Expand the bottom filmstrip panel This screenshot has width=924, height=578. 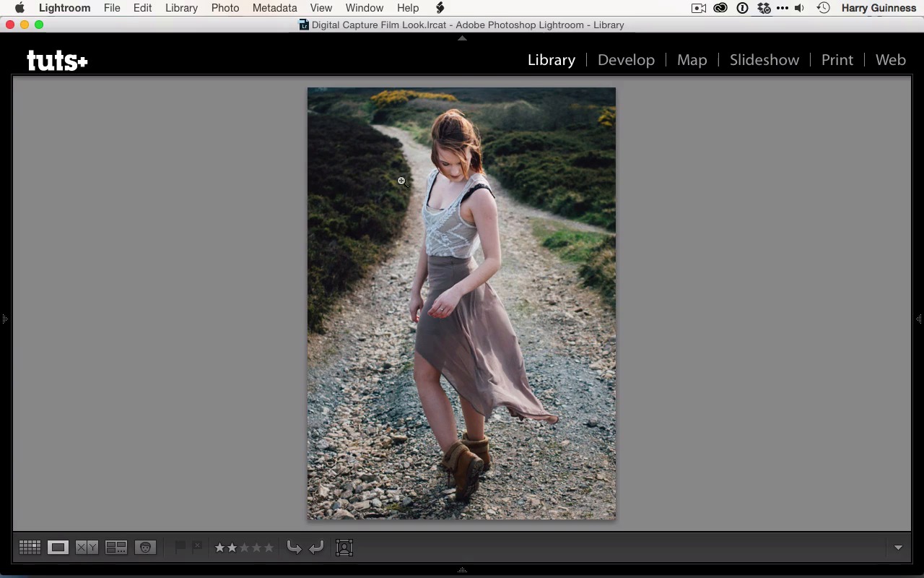(x=462, y=570)
